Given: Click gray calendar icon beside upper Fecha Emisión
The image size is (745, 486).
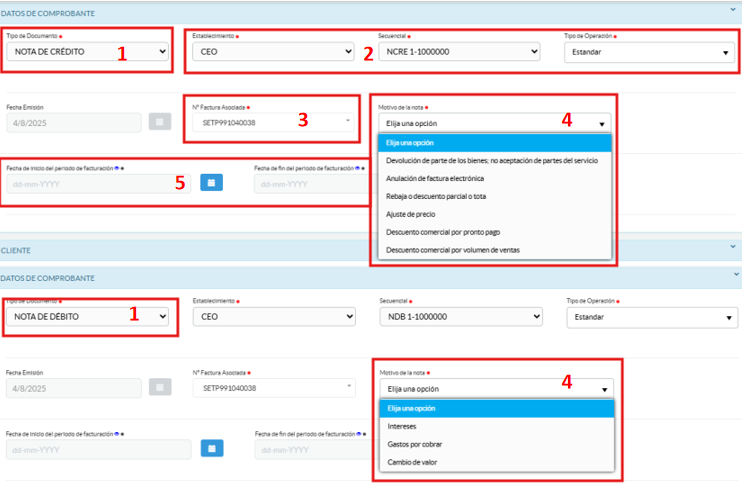Looking at the screenshot, I should [x=159, y=122].
